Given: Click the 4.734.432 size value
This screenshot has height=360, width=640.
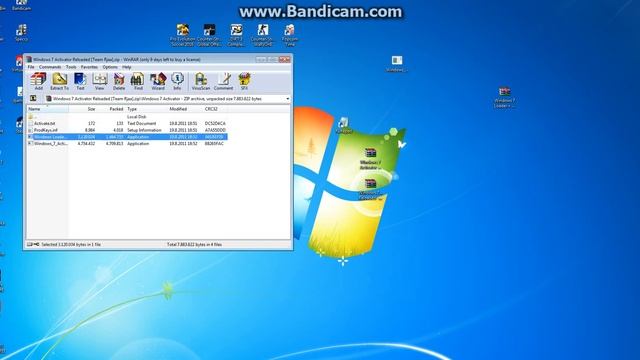Looking at the screenshot, I should (86, 144).
